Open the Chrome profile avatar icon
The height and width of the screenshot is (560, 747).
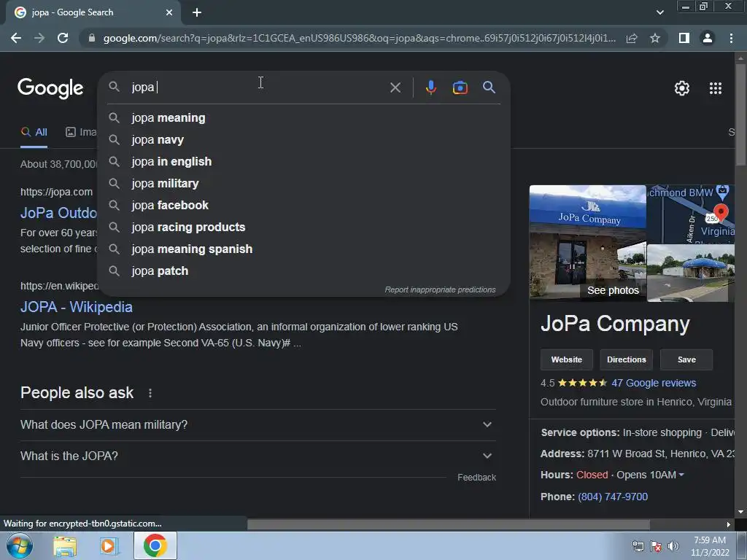point(708,38)
